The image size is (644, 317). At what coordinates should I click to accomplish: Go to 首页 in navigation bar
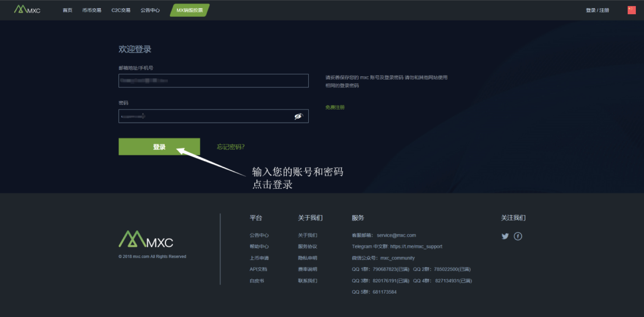[x=67, y=10]
